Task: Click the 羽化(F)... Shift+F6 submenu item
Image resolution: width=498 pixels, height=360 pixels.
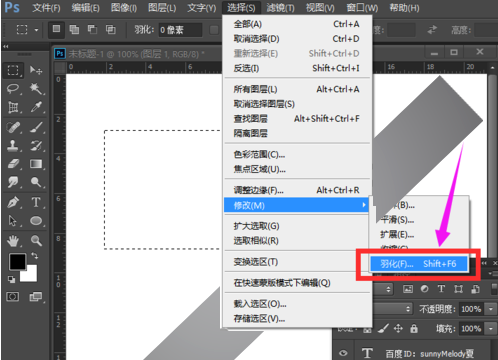Action: pos(418,264)
